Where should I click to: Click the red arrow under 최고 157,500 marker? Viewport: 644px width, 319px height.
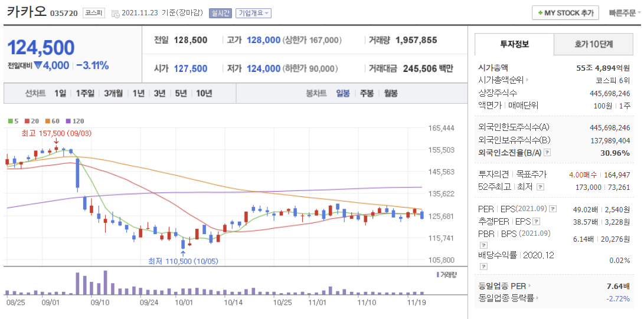click(56, 142)
